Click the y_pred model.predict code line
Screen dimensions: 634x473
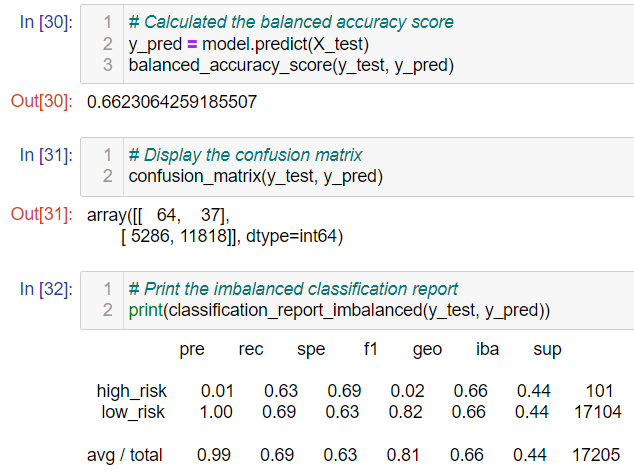coord(249,44)
